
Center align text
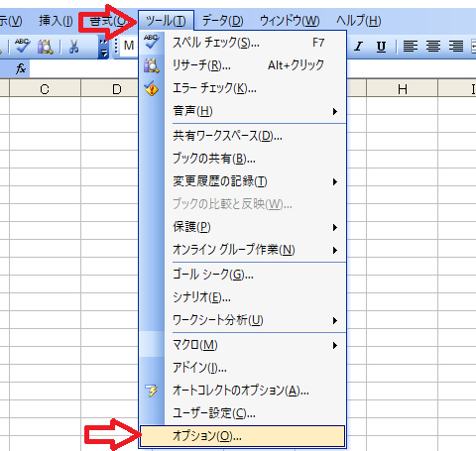tap(433, 47)
